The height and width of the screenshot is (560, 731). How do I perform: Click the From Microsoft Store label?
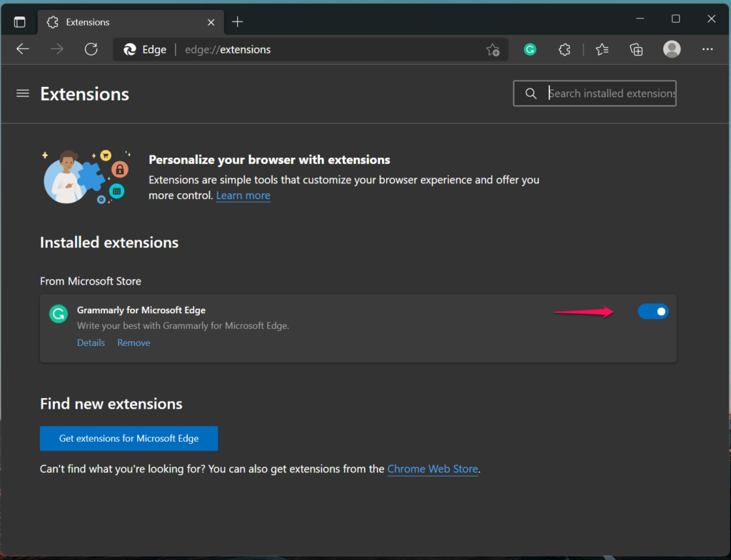(91, 281)
